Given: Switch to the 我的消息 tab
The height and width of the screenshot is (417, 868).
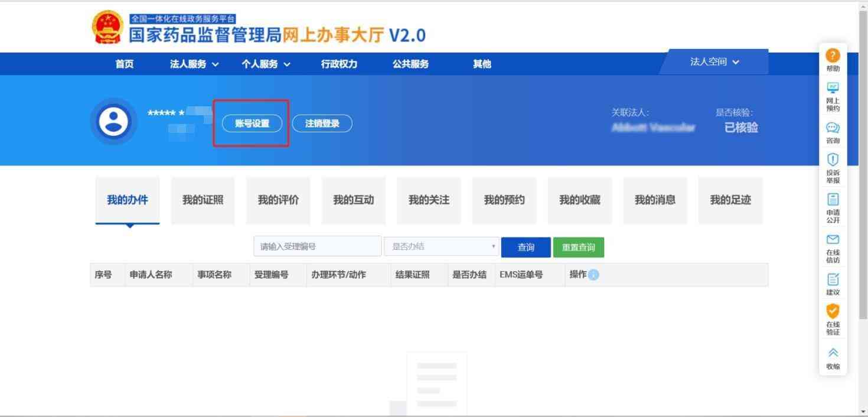Looking at the screenshot, I should pos(655,200).
